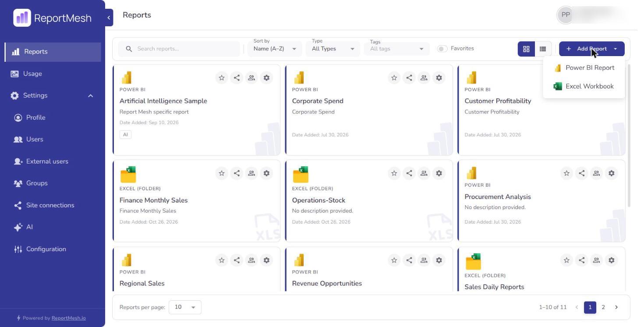Image resolution: width=644 pixels, height=327 pixels.
Task: Manage users icon on Corporate Spend card
Action: [x=424, y=78]
